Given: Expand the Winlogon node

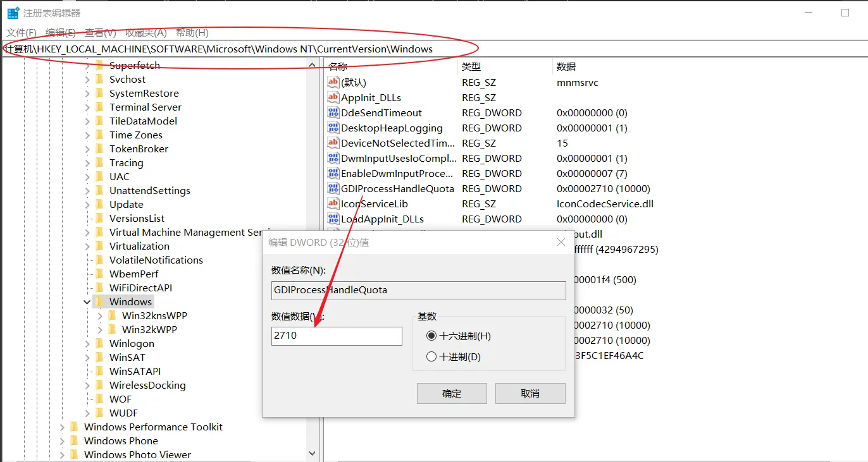Looking at the screenshot, I should coord(87,343).
